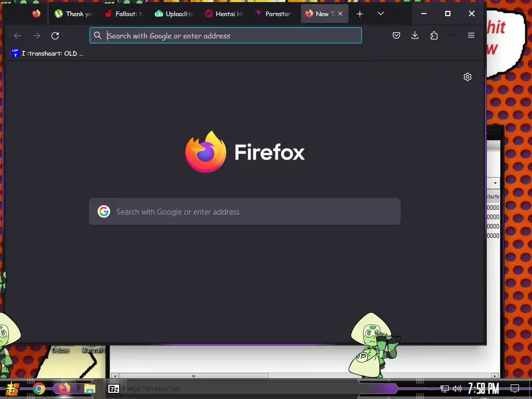
Task: Click the magnifier icon in address bar
Action: click(x=98, y=36)
